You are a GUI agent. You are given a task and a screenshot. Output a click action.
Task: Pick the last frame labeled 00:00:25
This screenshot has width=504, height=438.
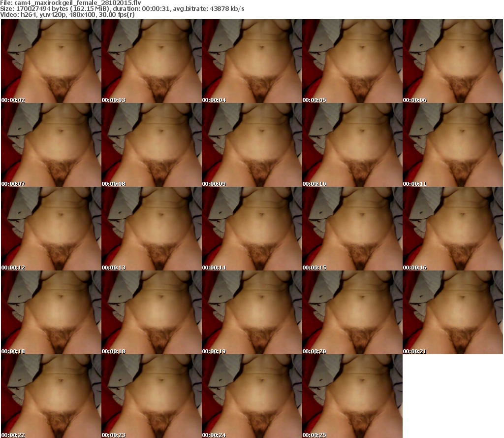352,396
